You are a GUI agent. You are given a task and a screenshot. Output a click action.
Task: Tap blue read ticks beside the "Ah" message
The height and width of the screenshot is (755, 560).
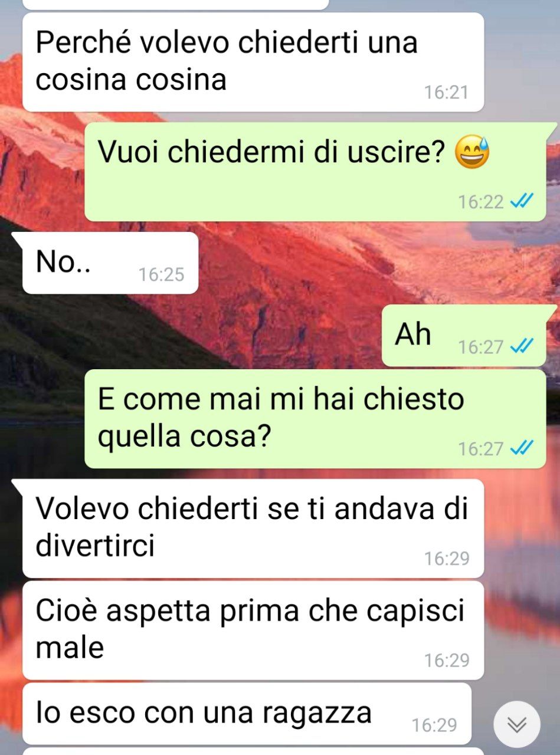click(x=521, y=346)
